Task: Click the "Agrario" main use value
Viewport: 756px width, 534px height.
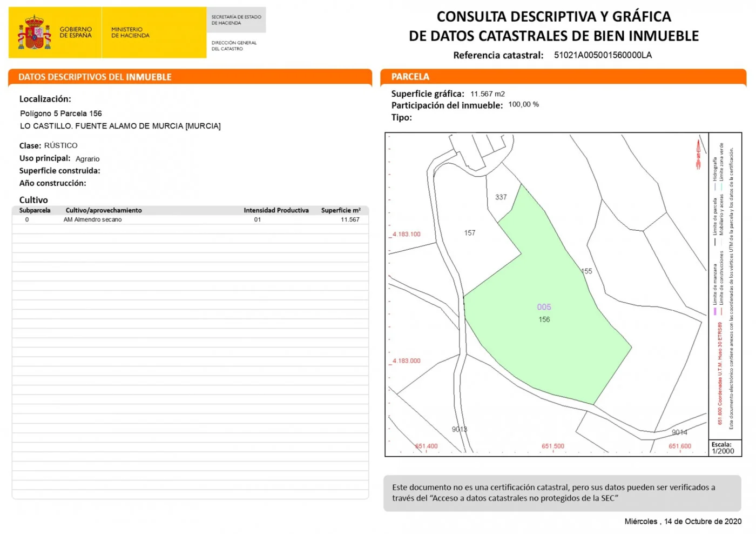Action: coord(87,159)
